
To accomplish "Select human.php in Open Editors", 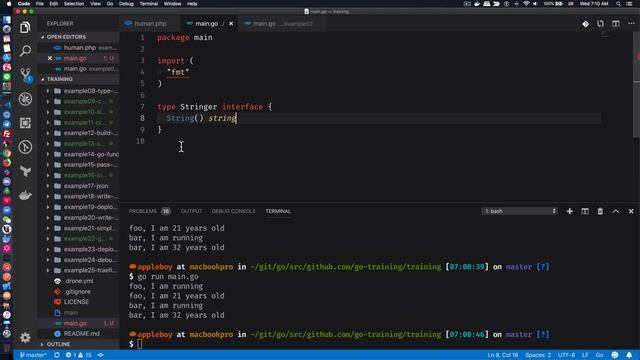I will (80, 48).
